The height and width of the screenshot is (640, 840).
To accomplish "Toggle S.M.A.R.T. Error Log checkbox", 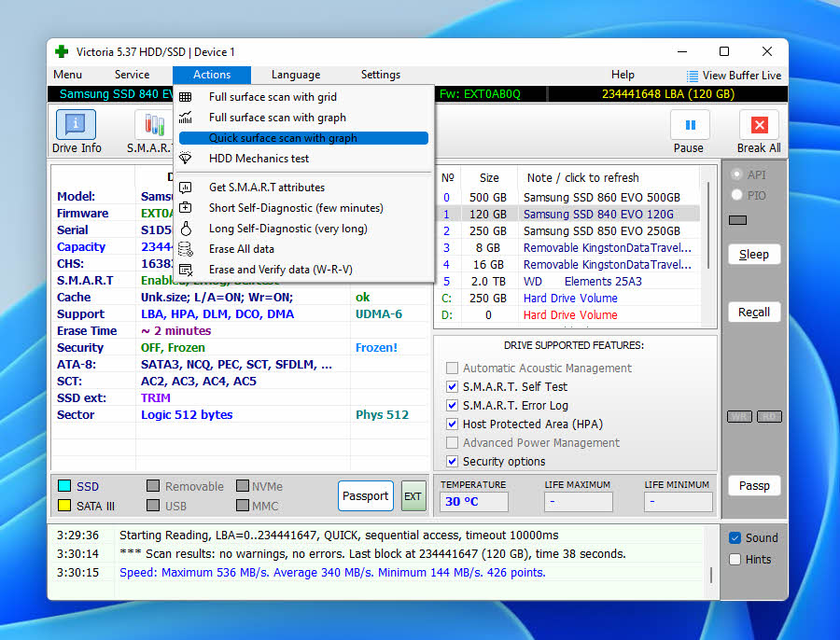I will pos(452,406).
